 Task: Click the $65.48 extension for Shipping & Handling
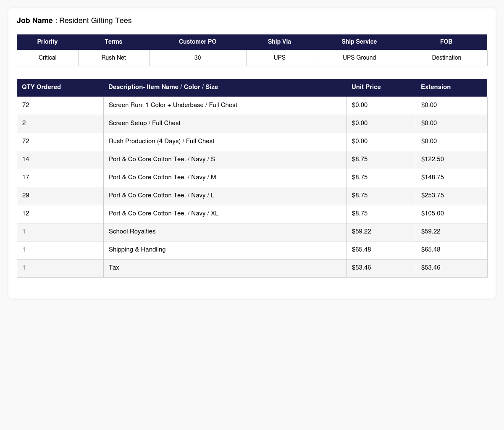coord(451,250)
